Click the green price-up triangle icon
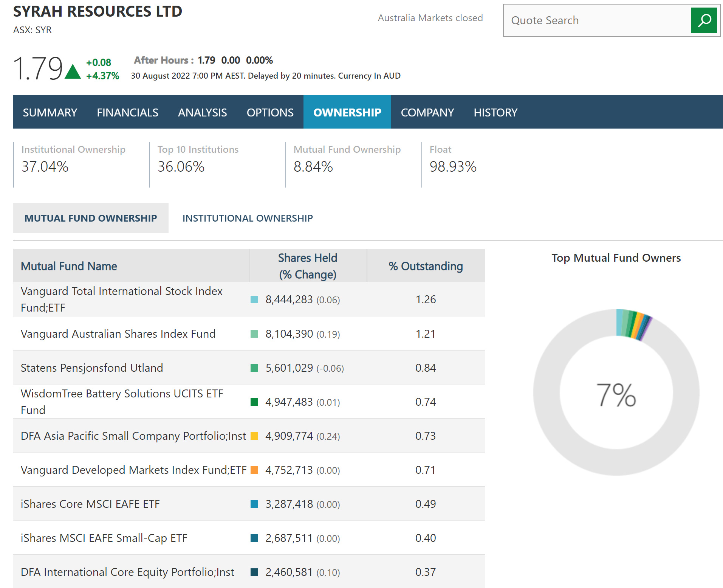The height and width of the screenshot is (588, 723). 73,71
